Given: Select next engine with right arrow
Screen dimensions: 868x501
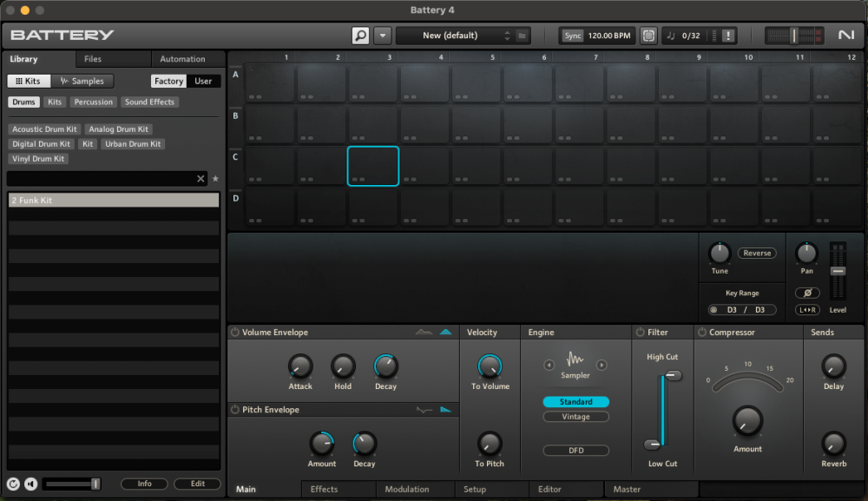Looking at the screenshot, I should [602, 366].
